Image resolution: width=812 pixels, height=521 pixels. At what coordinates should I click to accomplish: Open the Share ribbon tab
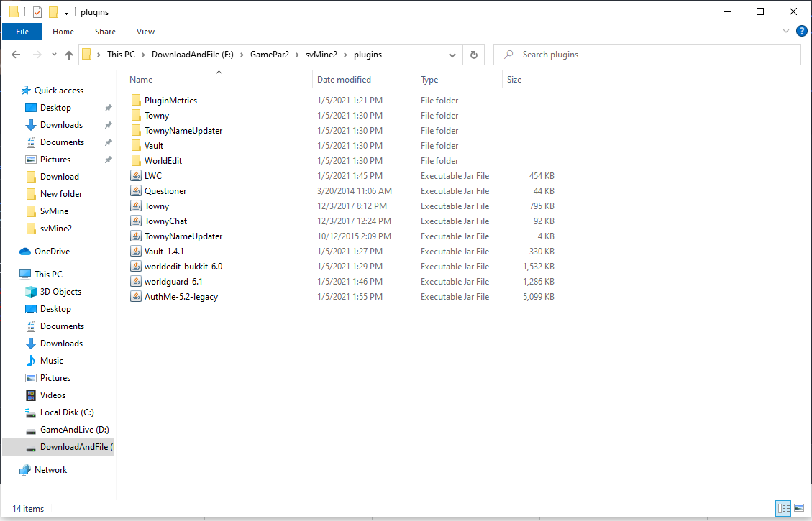105,32
